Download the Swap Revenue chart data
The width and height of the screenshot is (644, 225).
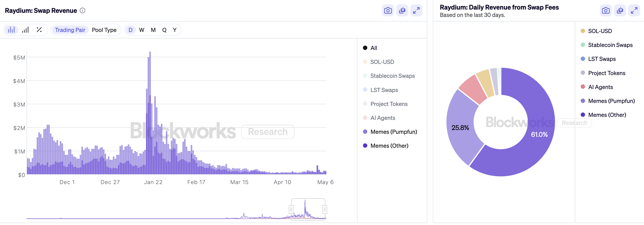click(402, 11)
